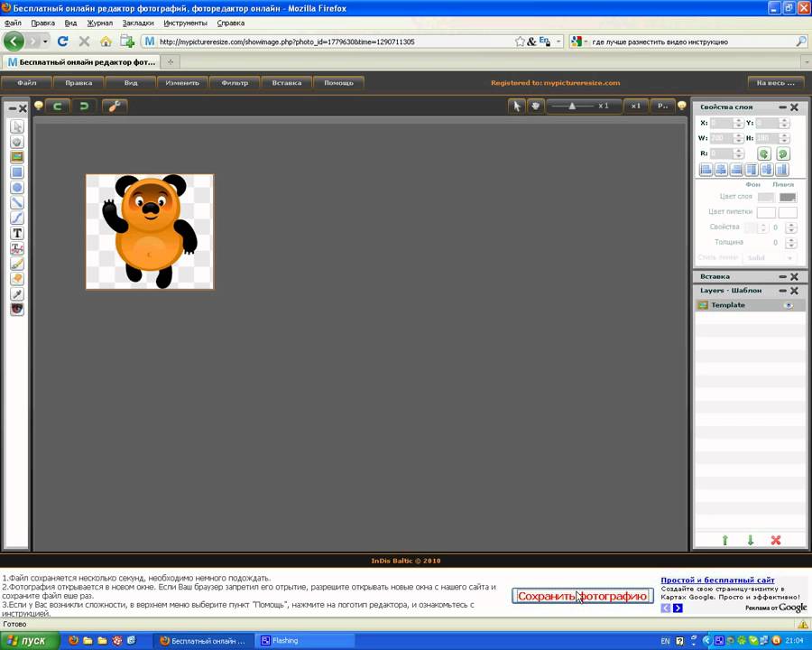Select the Template layer row

tap(750, 305)
